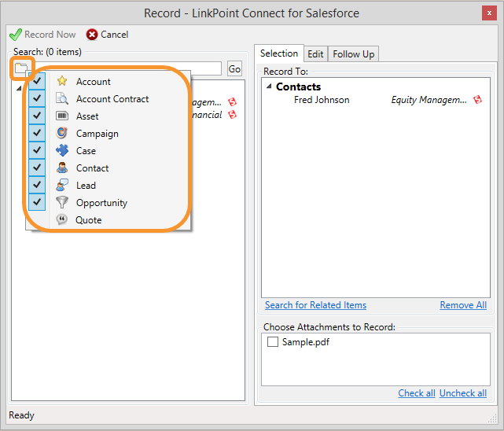The image size is (504, 431).
Task: Click Salesforce icon next to Fred Johnson
Action: (477, 100)
